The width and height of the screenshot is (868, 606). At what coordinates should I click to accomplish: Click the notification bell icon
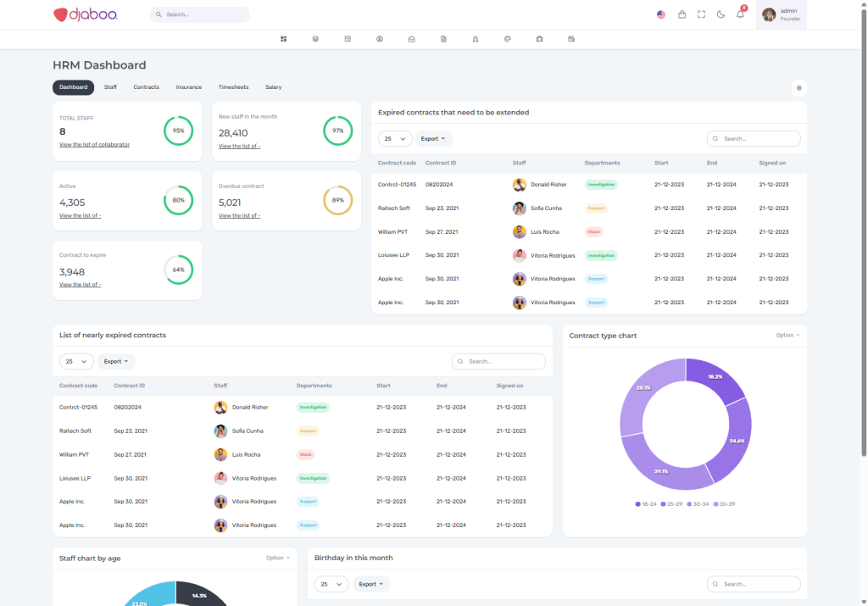click(740, 14)
